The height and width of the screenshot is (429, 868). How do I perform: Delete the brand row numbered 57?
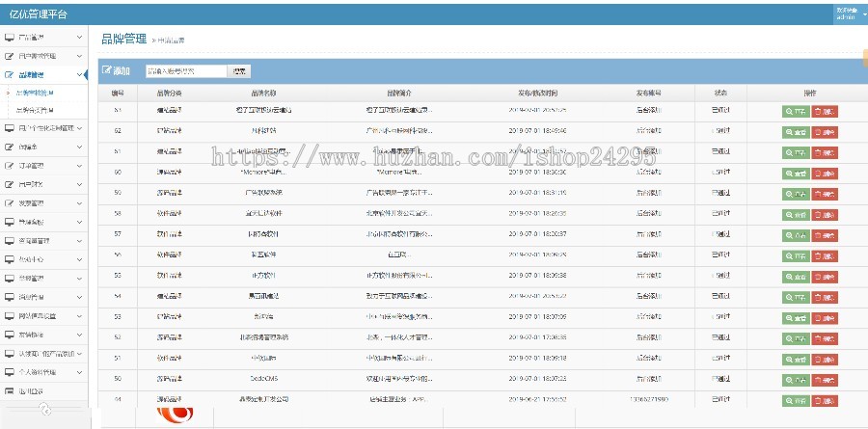coord(825,236)
